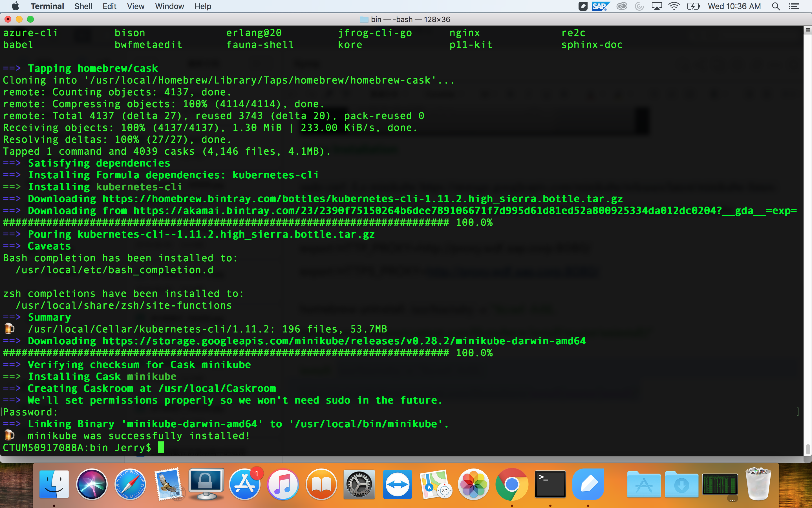Open the View menu
The width and height of the screenshot is (812, 508).
(x=136, y=6)
